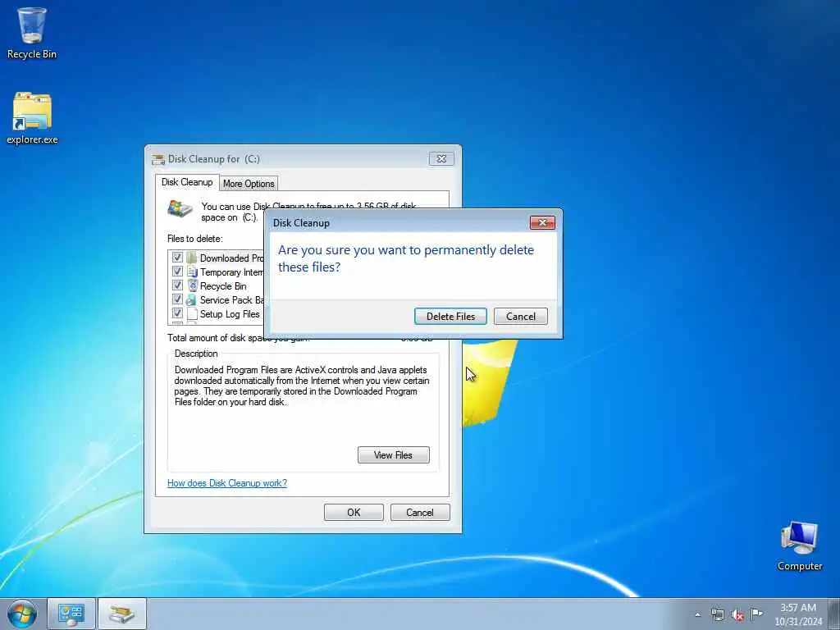Toggle the Recycle Bin checkbox in list

(x=177, y=285)
